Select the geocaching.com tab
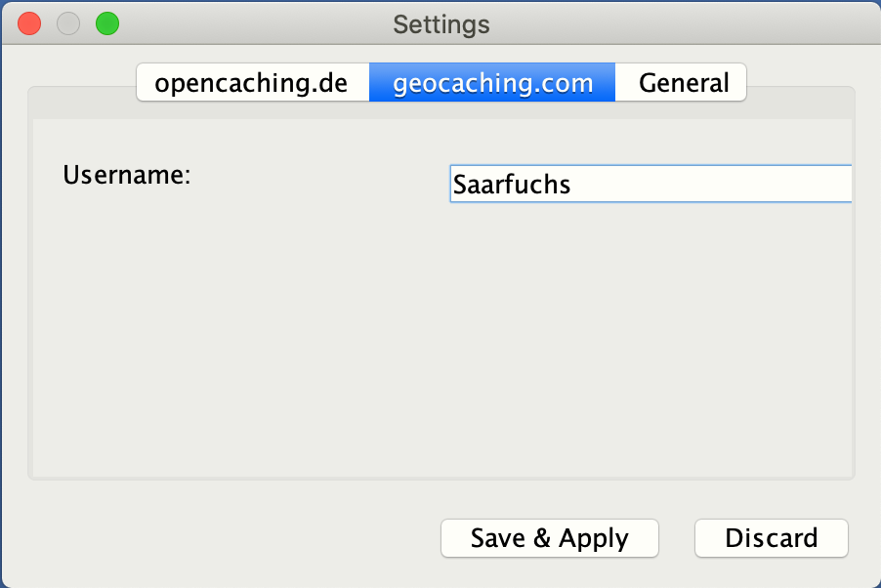This screenshot has width=881, height=588. (x=492, y=83)
